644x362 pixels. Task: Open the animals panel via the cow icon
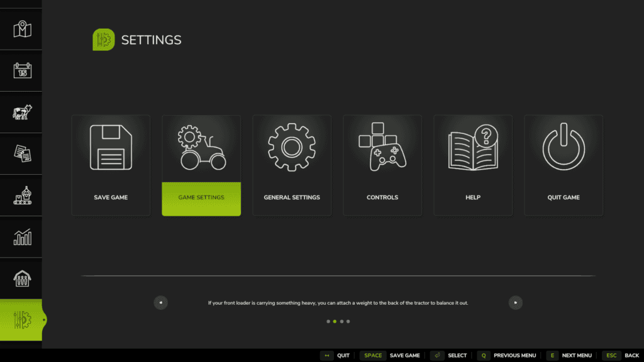[21, 112]
